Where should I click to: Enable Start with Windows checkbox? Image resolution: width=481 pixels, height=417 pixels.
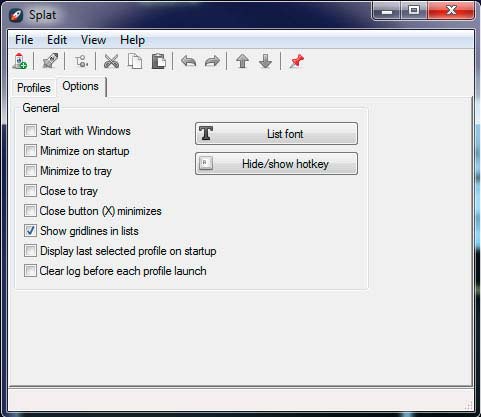pyautogui.click(x=30, y=131)
